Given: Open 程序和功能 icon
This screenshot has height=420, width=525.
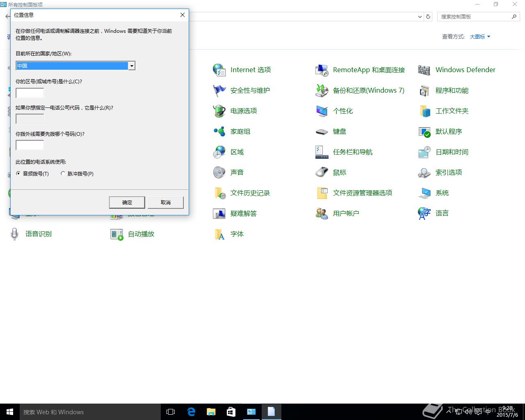Looking at the screenshot, I should [424, 90].
